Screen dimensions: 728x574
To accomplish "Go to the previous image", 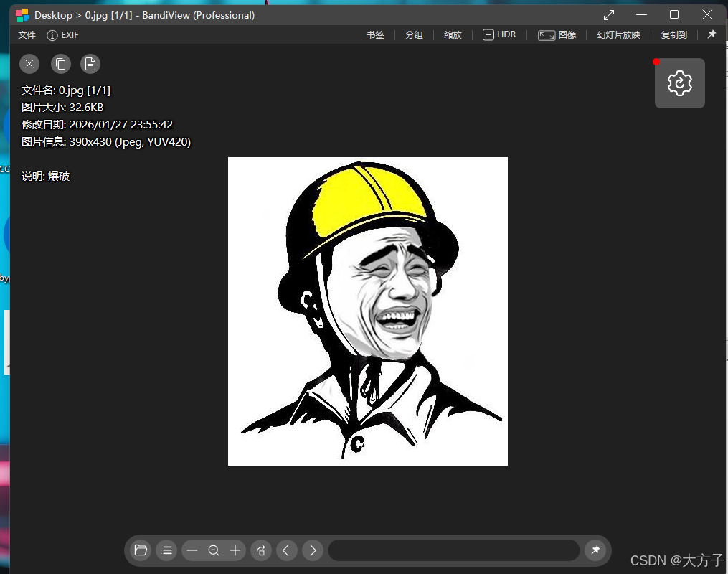I will [x=286, y=551].
